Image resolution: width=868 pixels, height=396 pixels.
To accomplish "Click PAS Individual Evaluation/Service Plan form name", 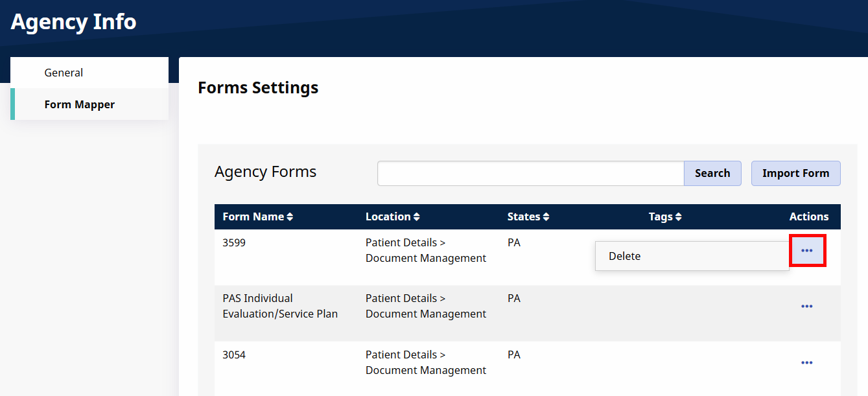I will 279,306.
